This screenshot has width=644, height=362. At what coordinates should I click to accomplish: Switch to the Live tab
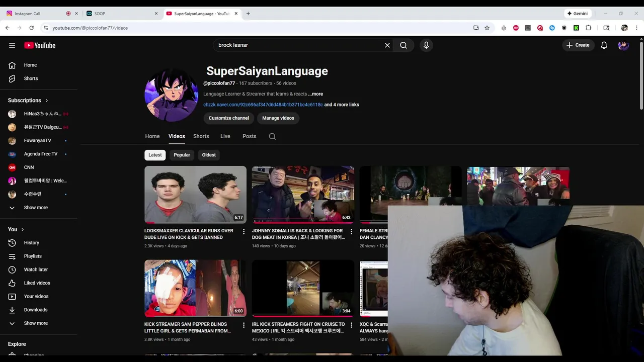click(x=225, y=136)
